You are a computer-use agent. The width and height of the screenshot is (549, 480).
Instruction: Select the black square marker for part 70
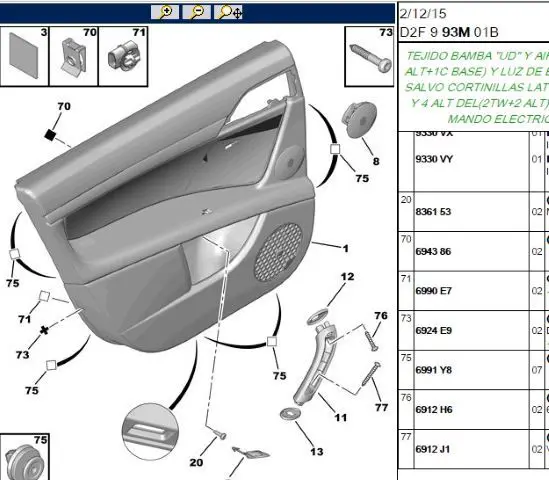[x=50, y=135]
